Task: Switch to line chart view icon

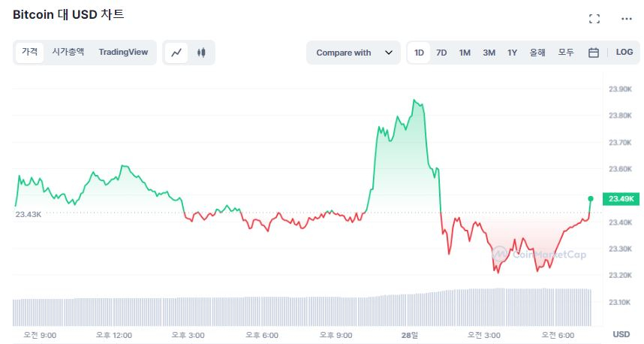Action: pos(176,53)
